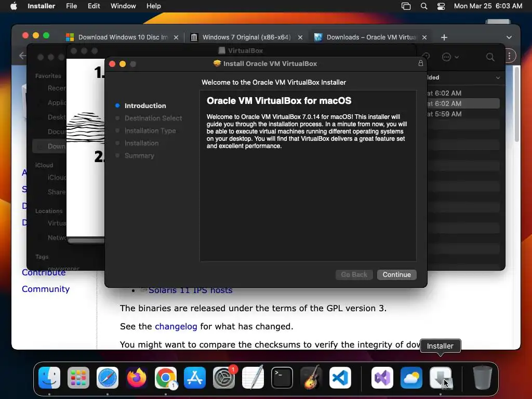Expand the Finder column sort chevron

(498, 78)
